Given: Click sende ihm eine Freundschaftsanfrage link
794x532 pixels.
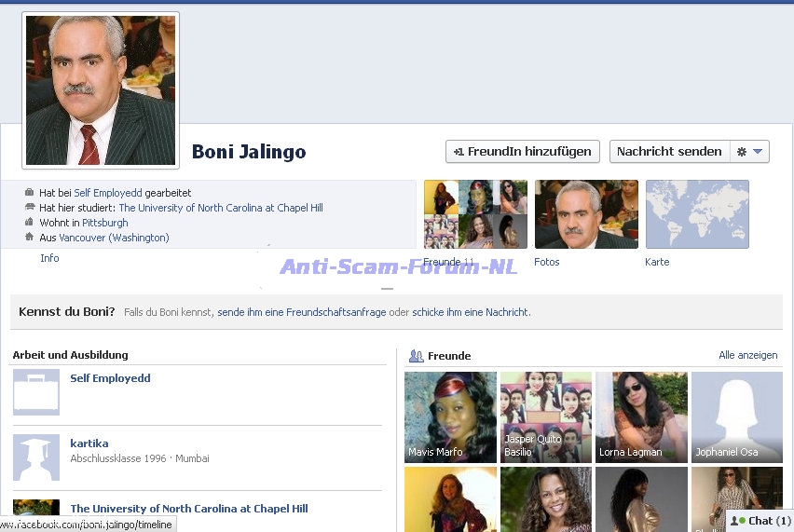Looking at the screenshot, I should tap(301, 312).
